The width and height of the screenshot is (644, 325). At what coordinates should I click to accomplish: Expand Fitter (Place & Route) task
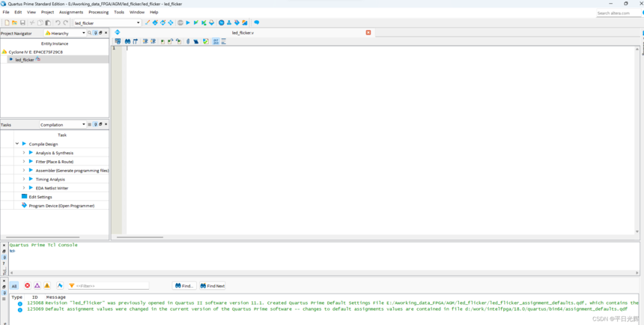[x=24, y=162]
